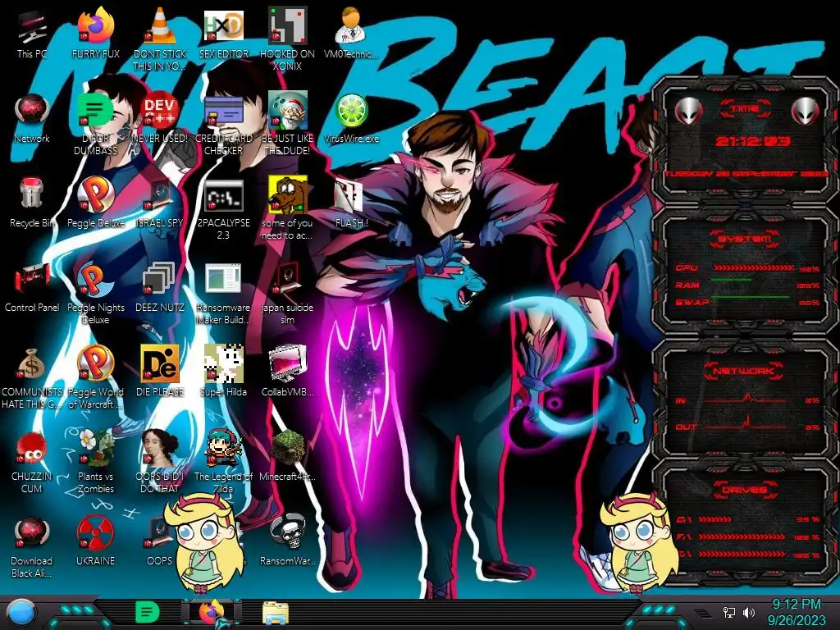The image size is (840, 630).
Task: Click the left alien head on widget
Action: point(688,112)
